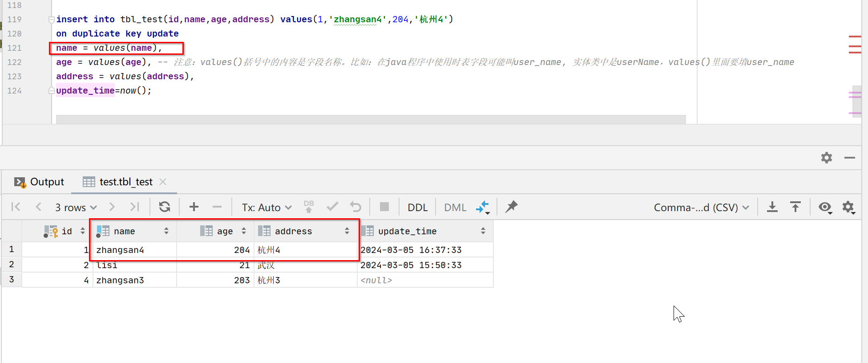Select the 杭州4 address cell
The image size is (868, 363).
coord(305,250)
